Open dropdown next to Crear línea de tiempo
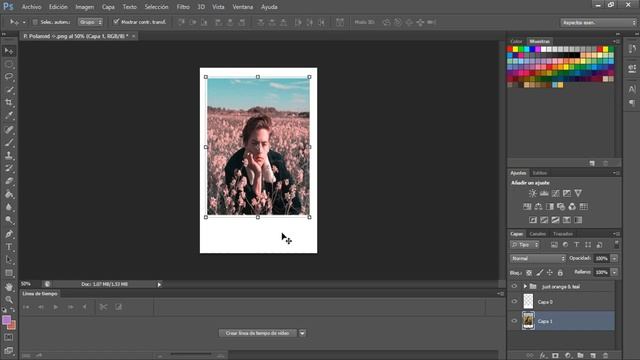640x360 pixels. click(302, 333)
